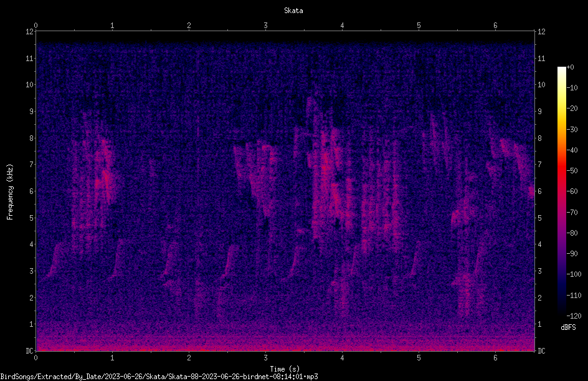
Task: Click the "4" label on the bottom time axis
Action: pos(342,358)
